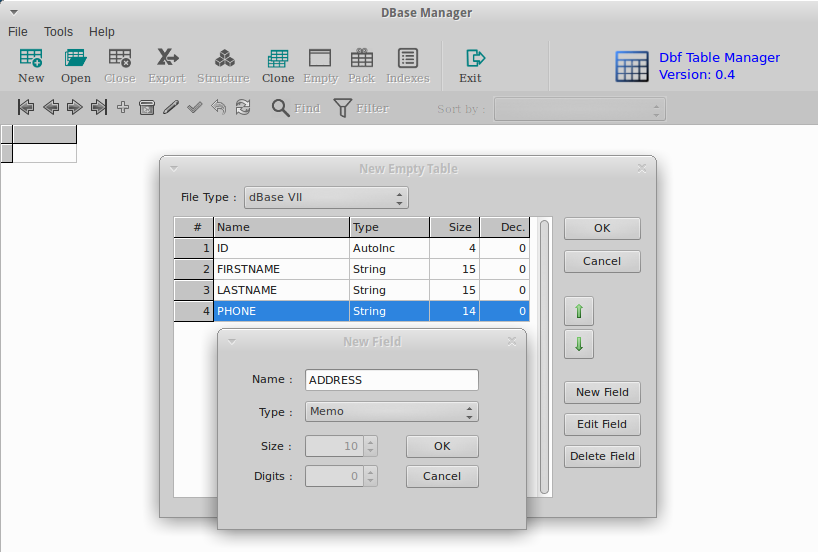This screenshot has width=818, height=552.
Task: Click the Type column header
Action: tap(389, 227)
